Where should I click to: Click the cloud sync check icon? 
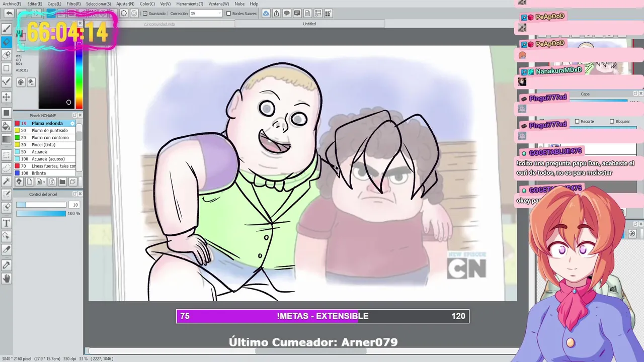[x=266, y=14]
